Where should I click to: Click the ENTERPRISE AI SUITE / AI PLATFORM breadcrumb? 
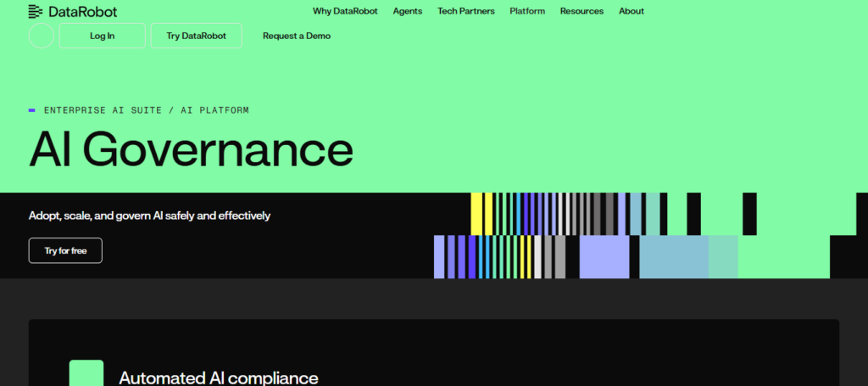[x=147, y=110]
